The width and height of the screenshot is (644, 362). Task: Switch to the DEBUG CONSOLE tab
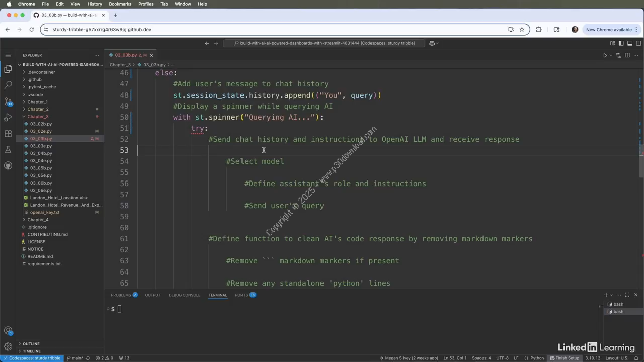[184, 295]
